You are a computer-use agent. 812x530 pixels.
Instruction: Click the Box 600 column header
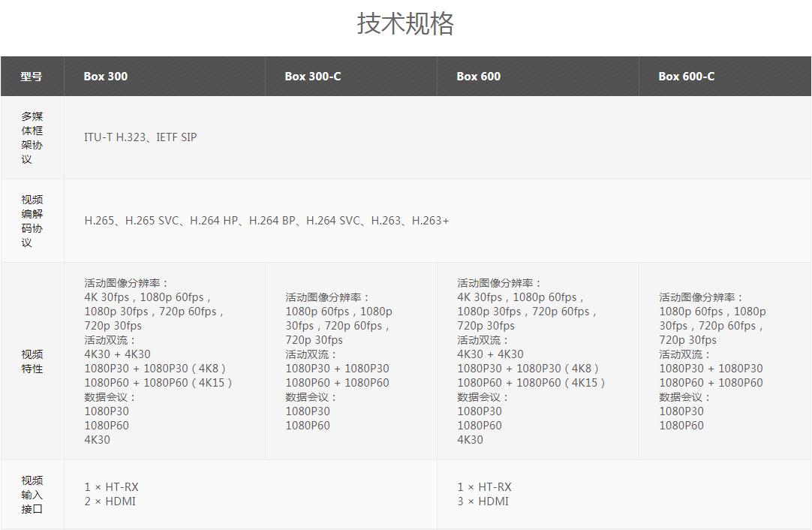click(x=478, y=77)
